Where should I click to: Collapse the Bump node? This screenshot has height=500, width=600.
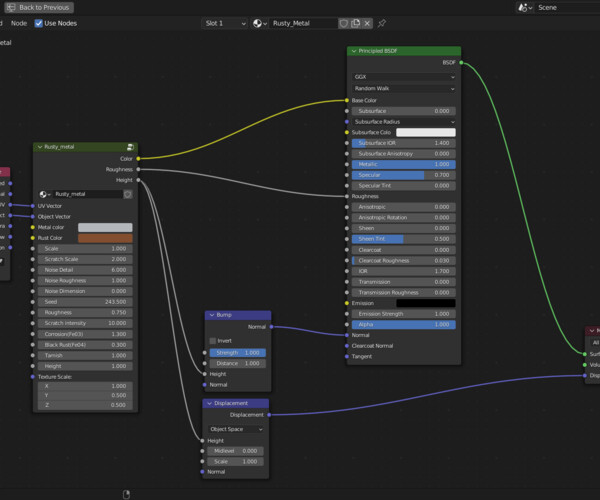click(212, 315)
